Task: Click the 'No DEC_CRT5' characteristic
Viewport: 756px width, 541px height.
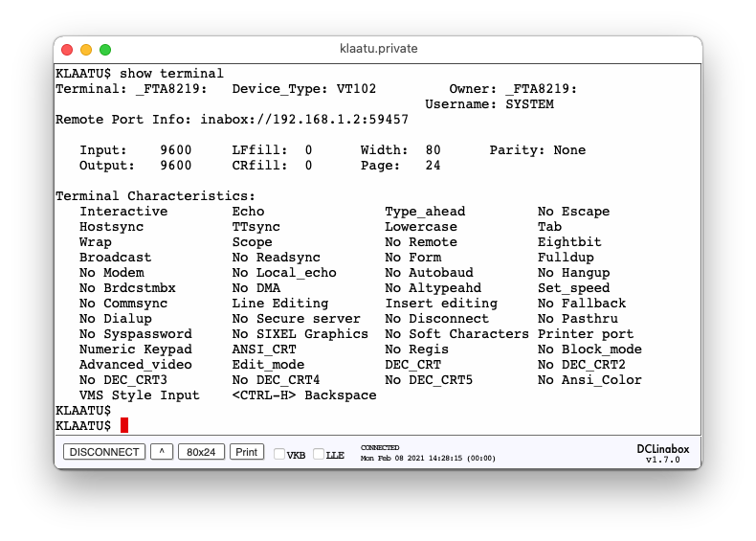Action: pyautogui.click(x=429, y=380)
